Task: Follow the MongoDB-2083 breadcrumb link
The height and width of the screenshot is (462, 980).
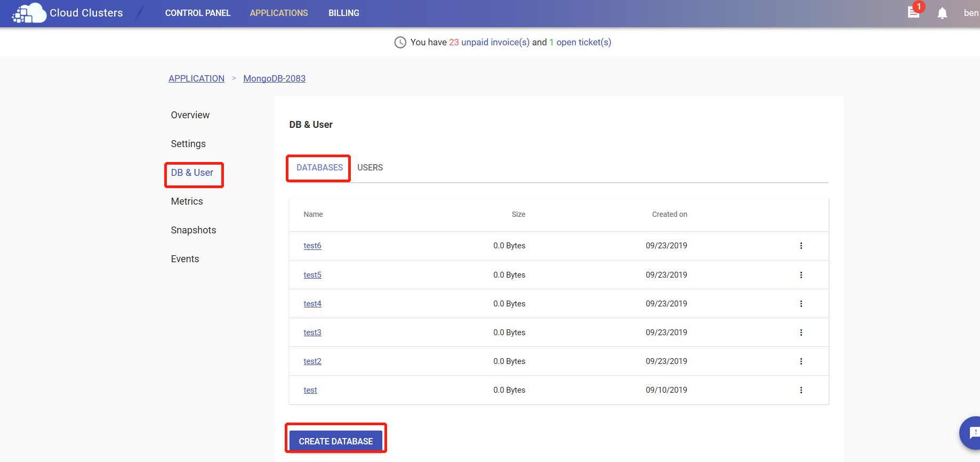Action: pyautogui.click(x=275, y=78)
